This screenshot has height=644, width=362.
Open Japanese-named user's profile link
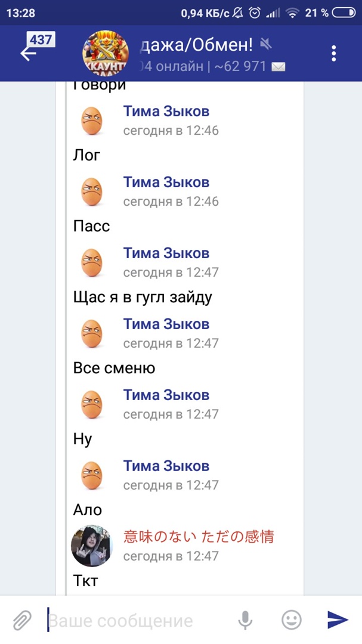[199, 537]
